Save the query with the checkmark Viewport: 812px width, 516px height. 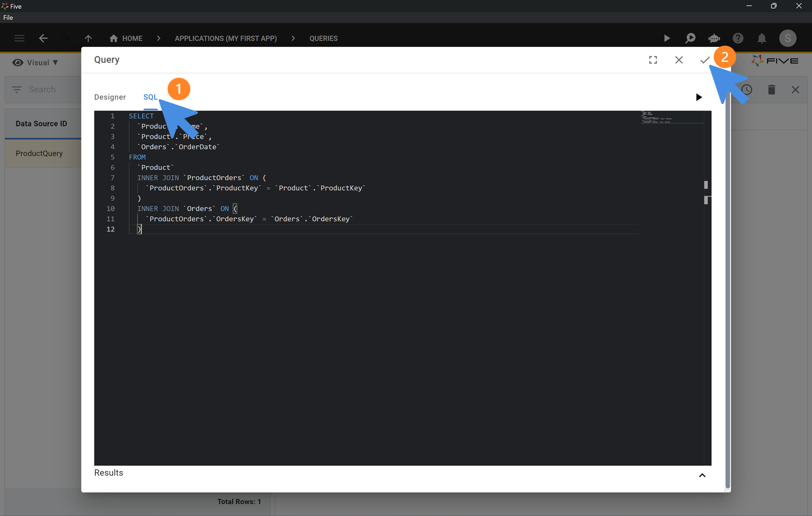pos(705,60)
